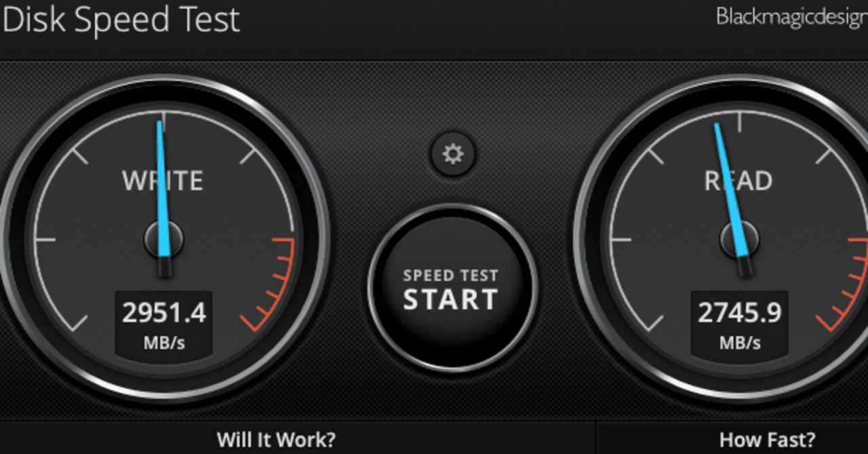Open settings via the gear icon

pyautogui.click(x=453, y=155)
